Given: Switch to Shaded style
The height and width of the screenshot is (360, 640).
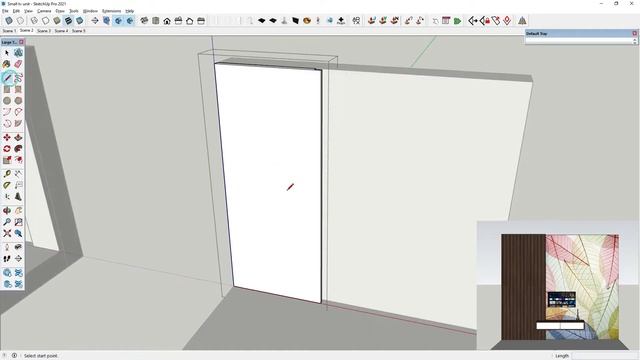Looking at the screenshot, I should [x=57, y=20].
